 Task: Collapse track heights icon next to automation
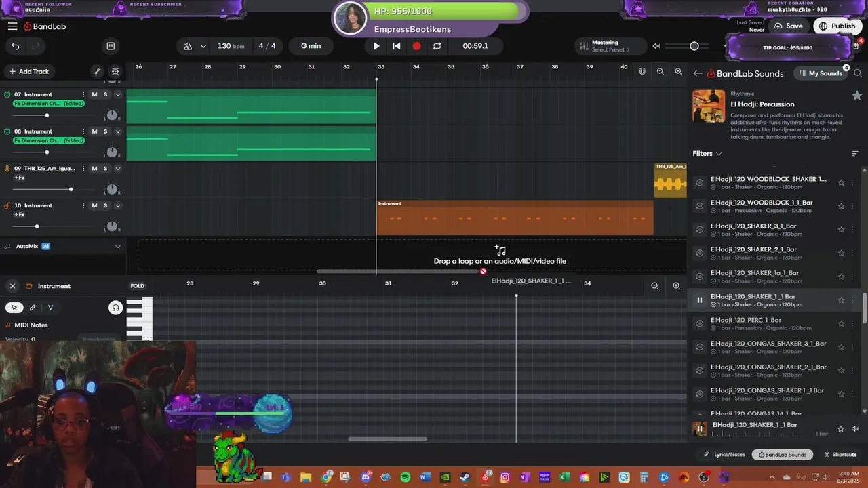pyautogui.click(x=115, y=71)
